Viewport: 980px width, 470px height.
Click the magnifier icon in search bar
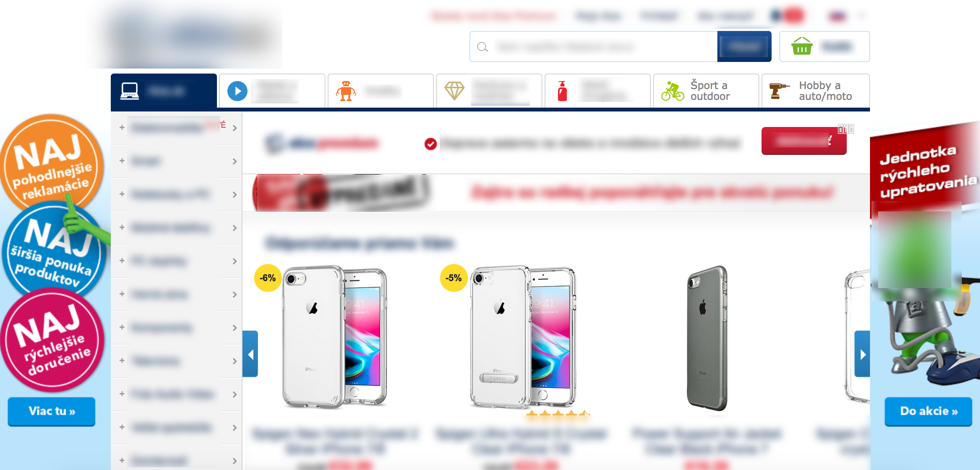coord(483,47)
